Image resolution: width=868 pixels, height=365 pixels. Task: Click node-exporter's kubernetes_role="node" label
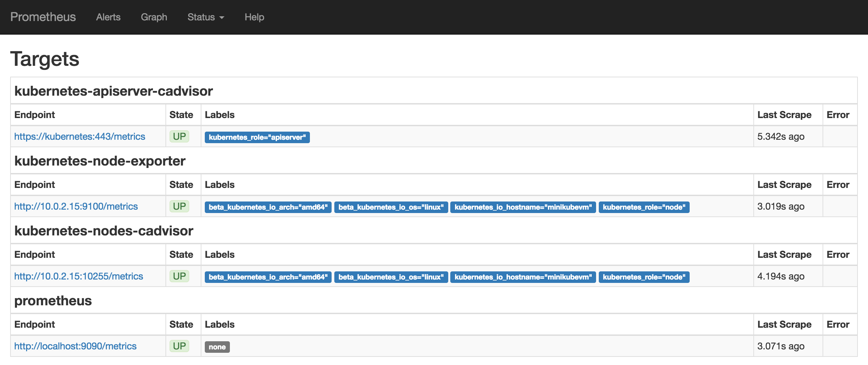point(644,207)
